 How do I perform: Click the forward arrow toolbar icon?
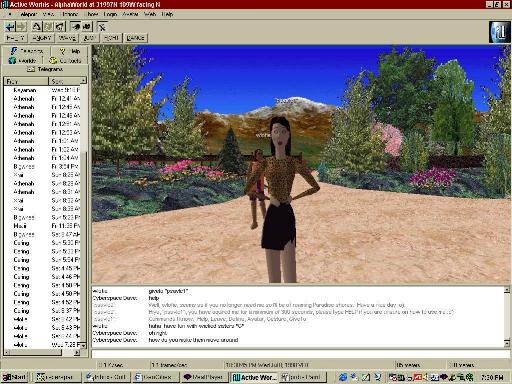coord(21,27)
